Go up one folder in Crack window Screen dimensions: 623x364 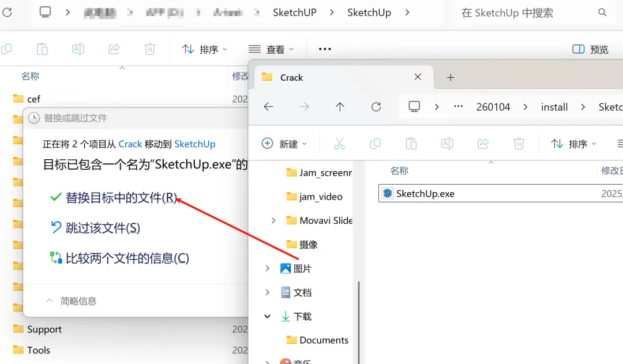[340, 107]
